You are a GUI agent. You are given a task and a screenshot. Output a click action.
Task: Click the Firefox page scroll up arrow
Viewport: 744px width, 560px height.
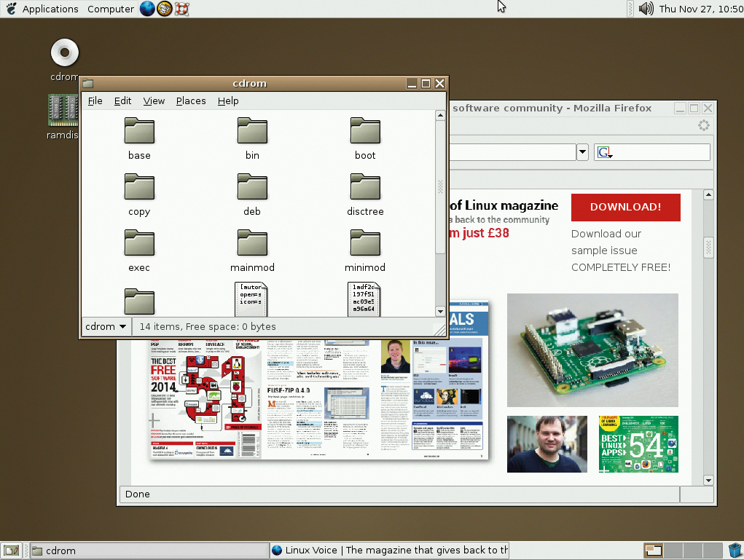tap(708, 195)
